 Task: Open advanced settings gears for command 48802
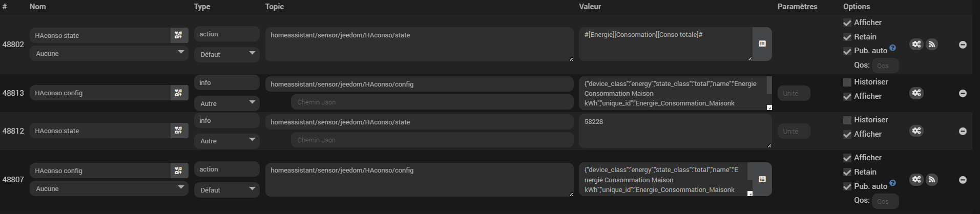click(916, 45)
